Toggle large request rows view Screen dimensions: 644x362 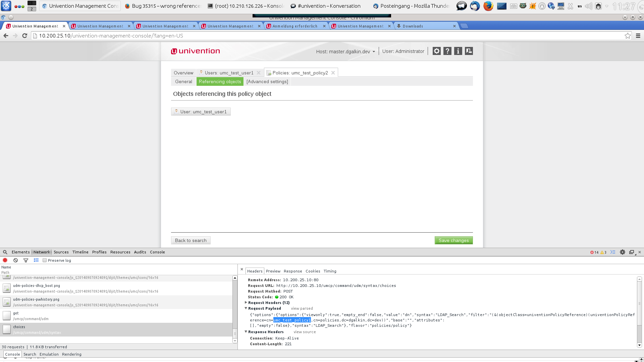36,260
